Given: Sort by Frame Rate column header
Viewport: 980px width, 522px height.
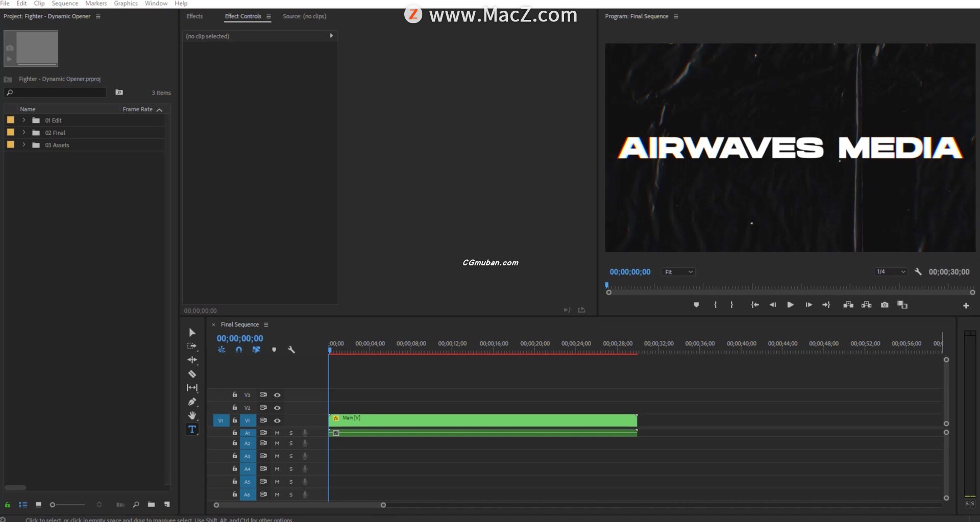Looking at the screenshot, I should (138, 109).
